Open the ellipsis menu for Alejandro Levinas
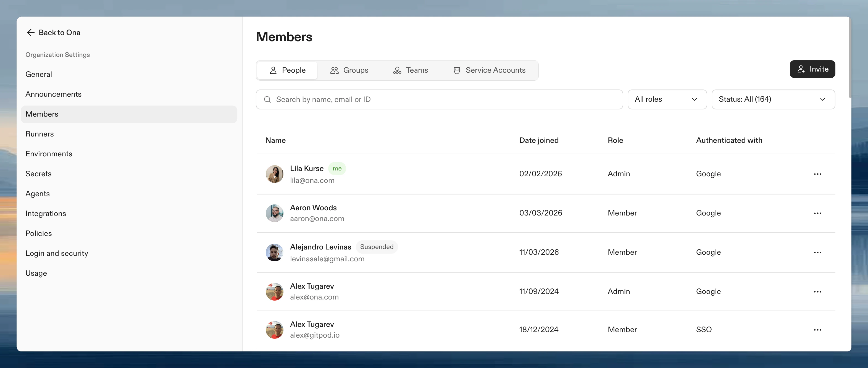868x368 pixels. pyautogui.click(x=818, y=252)
